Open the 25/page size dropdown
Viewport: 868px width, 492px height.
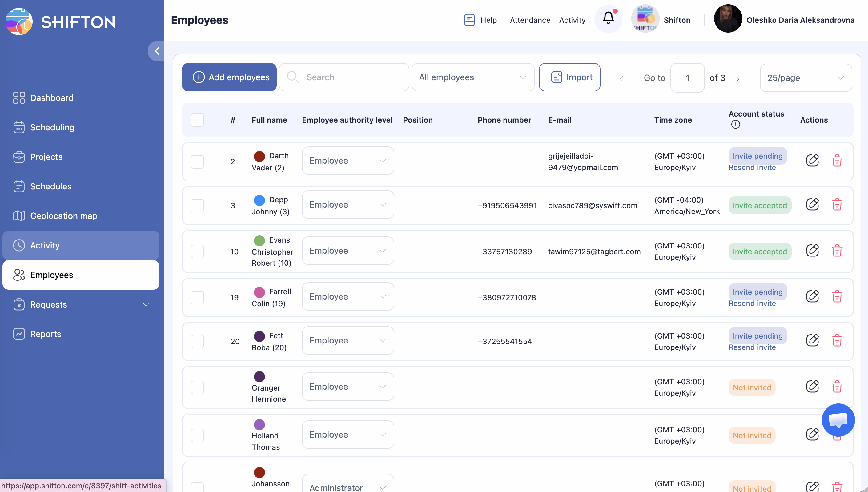click(806, 78)
